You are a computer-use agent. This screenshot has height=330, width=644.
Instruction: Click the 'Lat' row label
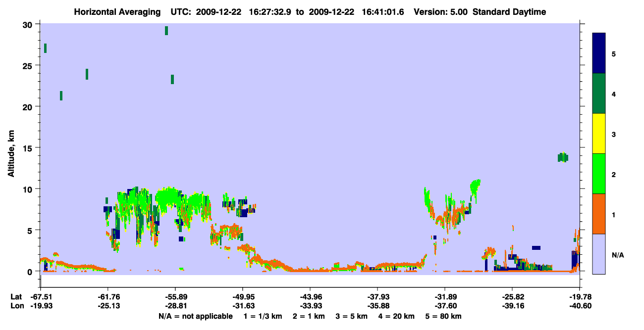click(x=16, y=297)
